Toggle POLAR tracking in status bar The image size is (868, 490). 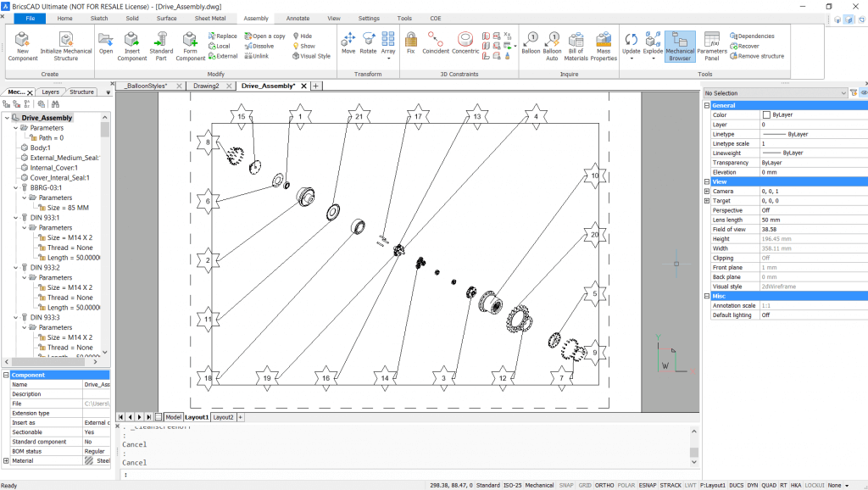[x=626, y=485]
